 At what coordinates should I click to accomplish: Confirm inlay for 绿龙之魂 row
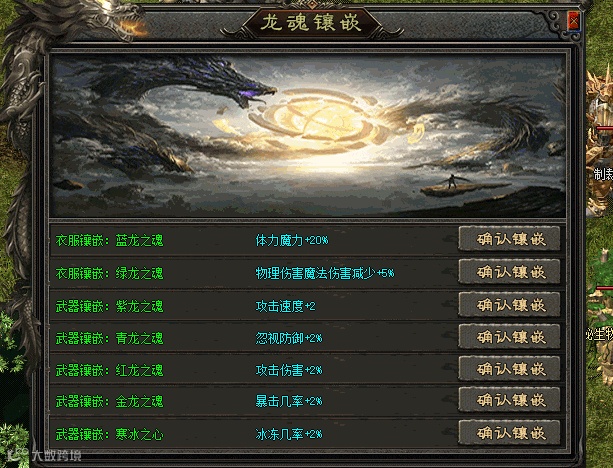(509, 272)
